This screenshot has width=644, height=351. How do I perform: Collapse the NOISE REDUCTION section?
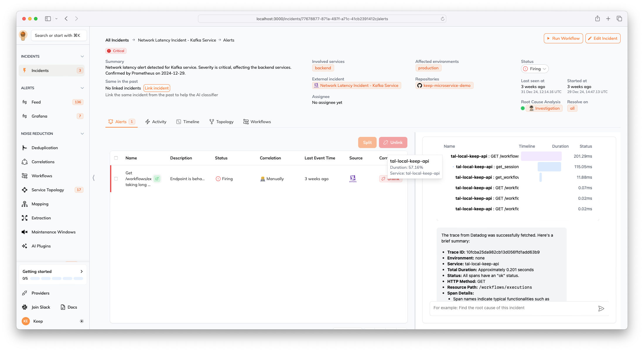click(x=82, y=134)
